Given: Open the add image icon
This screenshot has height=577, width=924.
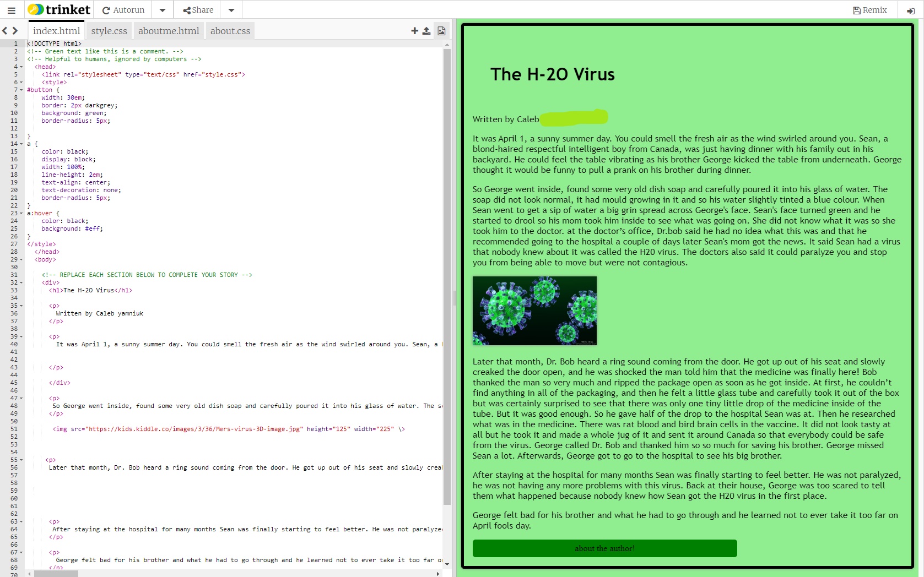Looking at the screenshot, I should pyautogui.click(x=441, y=31).
